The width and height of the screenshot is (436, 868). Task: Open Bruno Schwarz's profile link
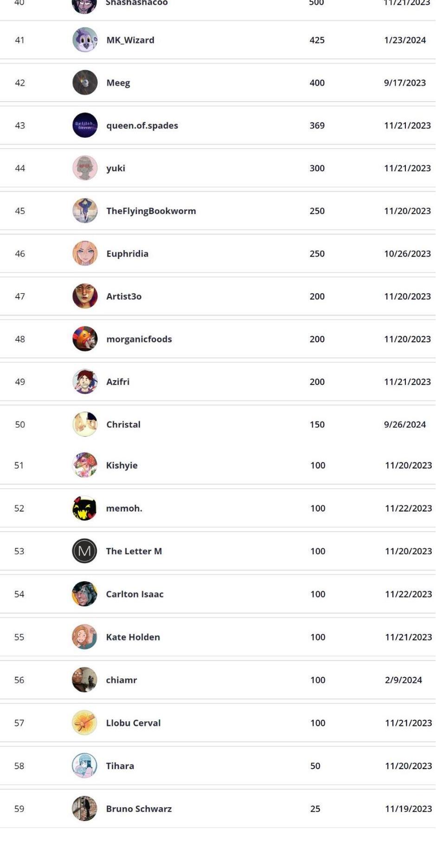(x=139, y=809)
